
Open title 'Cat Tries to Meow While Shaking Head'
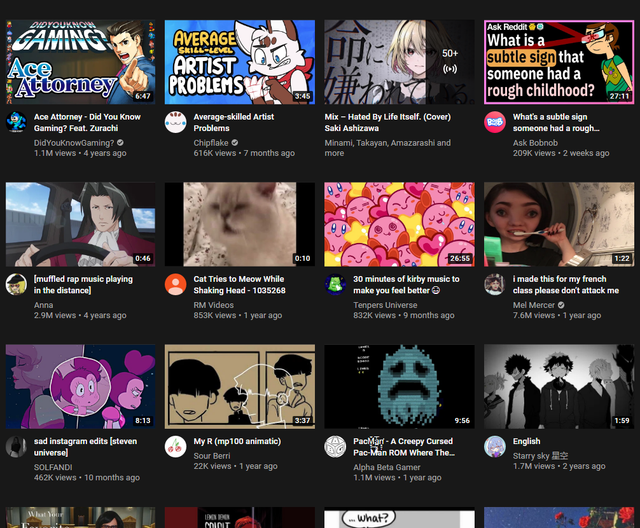(240, 285)
